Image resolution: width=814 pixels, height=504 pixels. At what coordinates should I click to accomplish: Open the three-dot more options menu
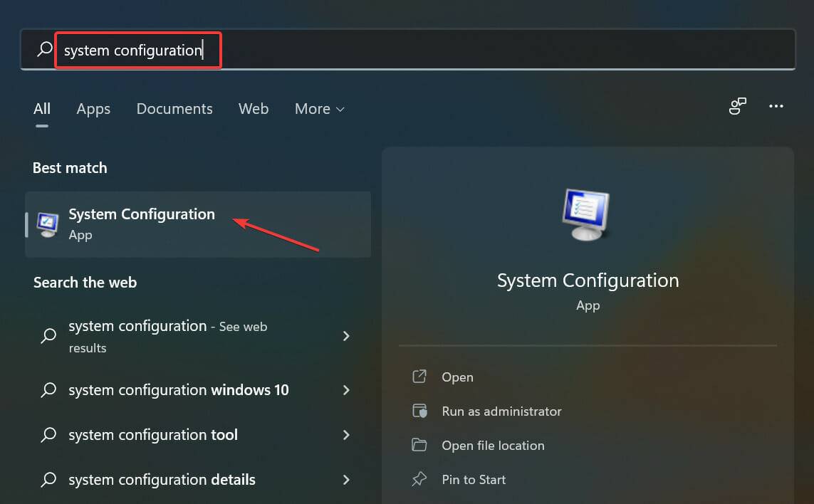[x=776, y=107]
